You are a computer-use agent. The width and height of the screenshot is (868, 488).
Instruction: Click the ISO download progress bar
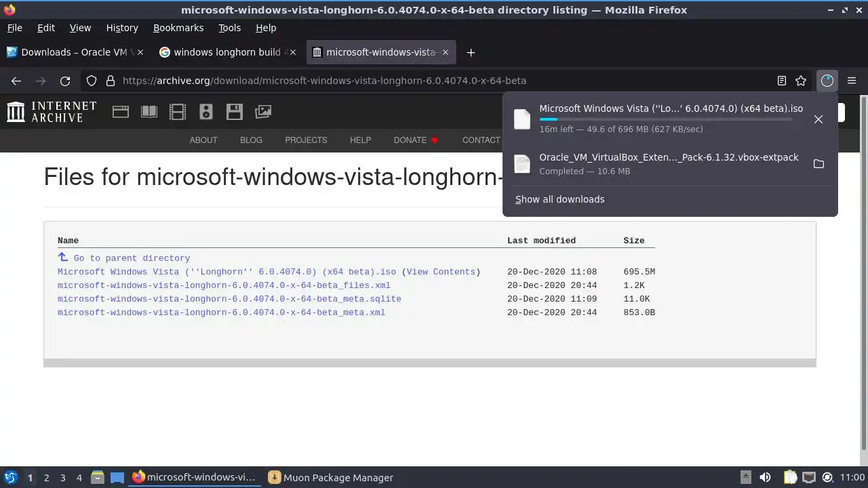click(666, 119)
